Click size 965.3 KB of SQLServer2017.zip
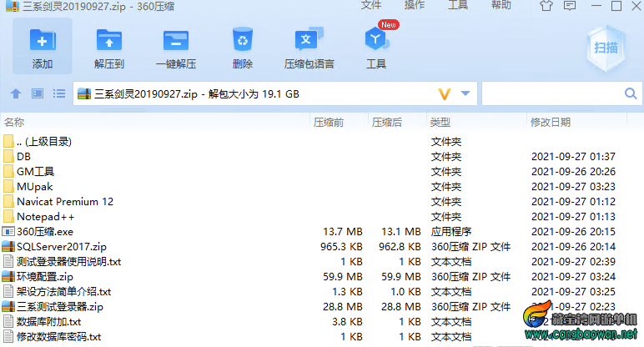This screenshot has height=347, width=644. [x=341, y=247]
